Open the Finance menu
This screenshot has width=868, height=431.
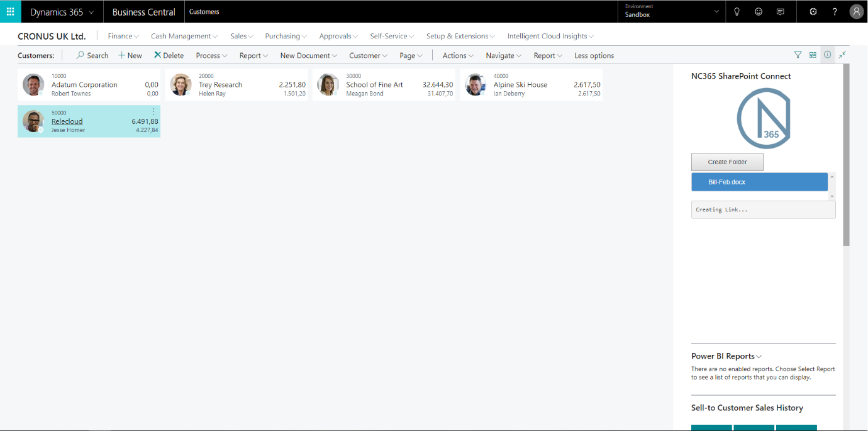tap(123, 36)
